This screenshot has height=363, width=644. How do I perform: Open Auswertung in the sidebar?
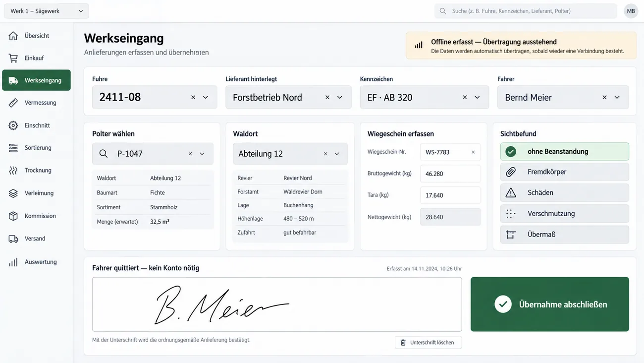[x=36, y=262]
